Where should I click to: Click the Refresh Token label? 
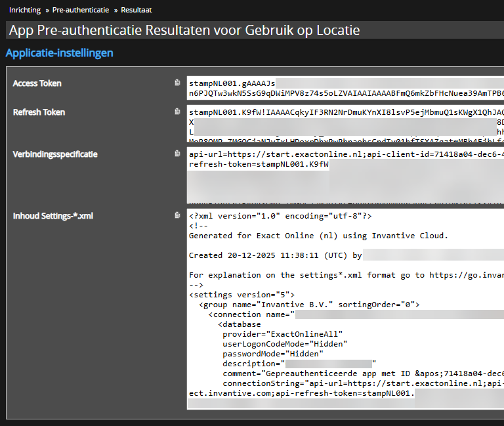pos(39,112)
